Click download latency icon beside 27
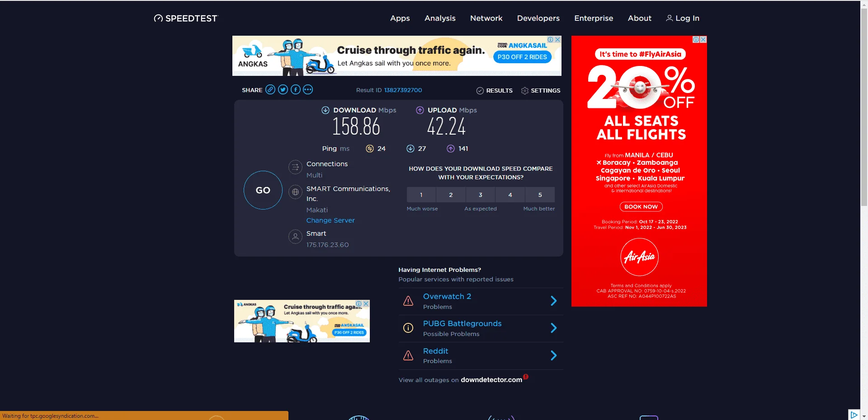The width and height of the screenshot is (868, 420). [410, 149]
